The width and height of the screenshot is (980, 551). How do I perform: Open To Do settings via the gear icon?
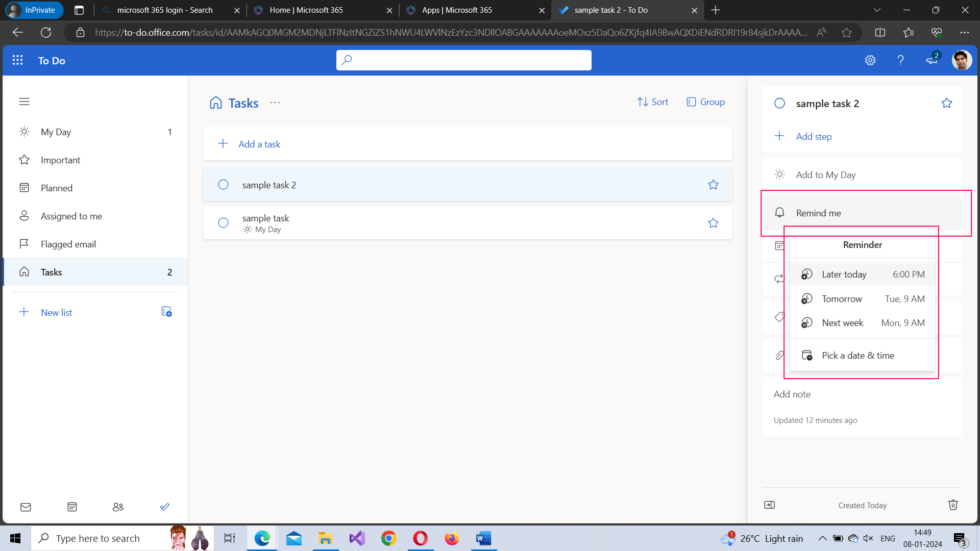(x=870, y=60)
